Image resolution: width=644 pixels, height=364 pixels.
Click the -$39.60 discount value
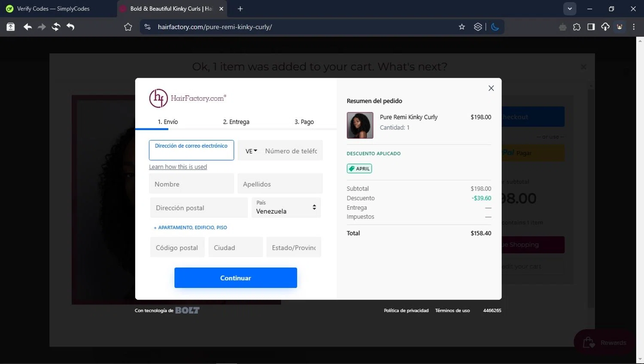(x=481, y=198)
